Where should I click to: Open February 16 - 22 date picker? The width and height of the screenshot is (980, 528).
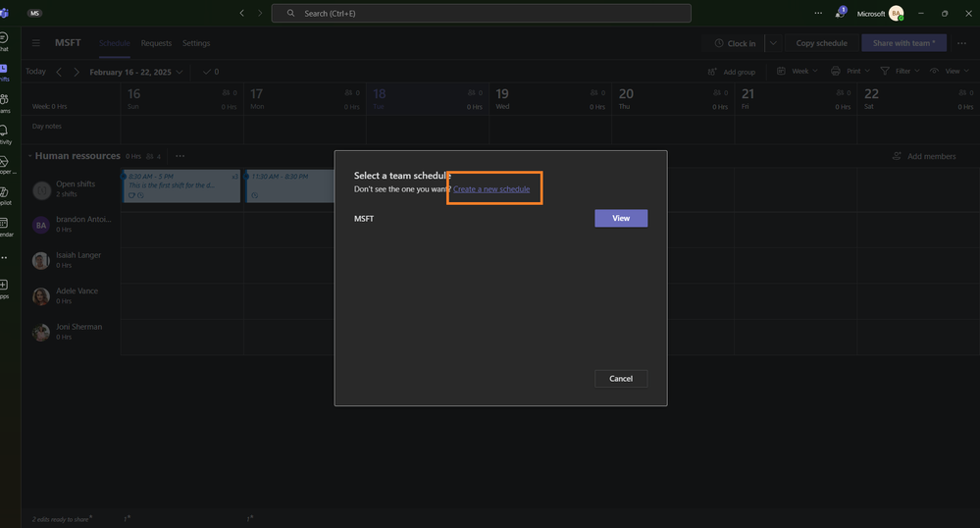(135, 72)
